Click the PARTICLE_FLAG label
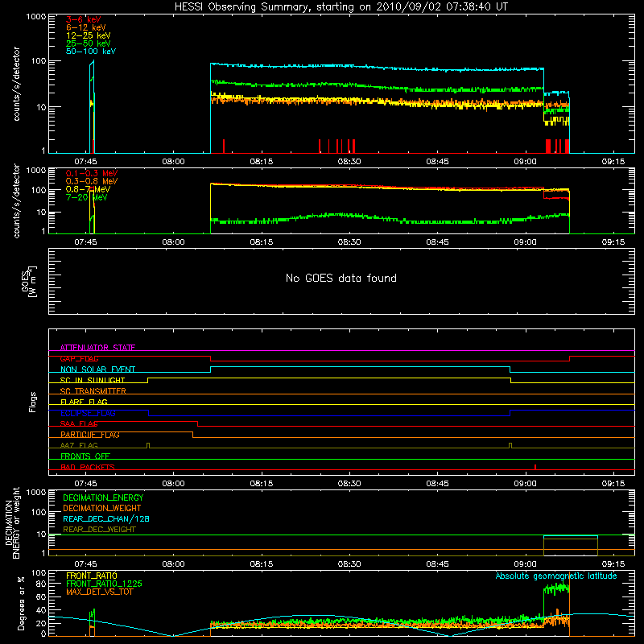 click(90, 435)
